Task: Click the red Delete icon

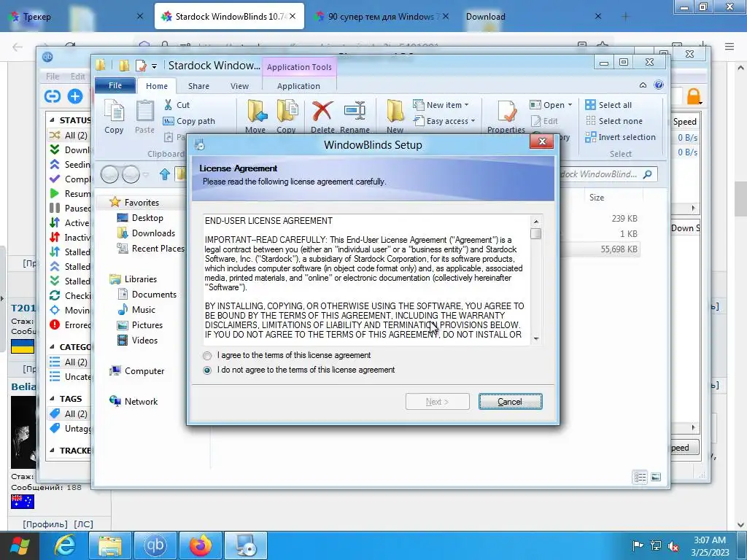Action: point(322,111)
